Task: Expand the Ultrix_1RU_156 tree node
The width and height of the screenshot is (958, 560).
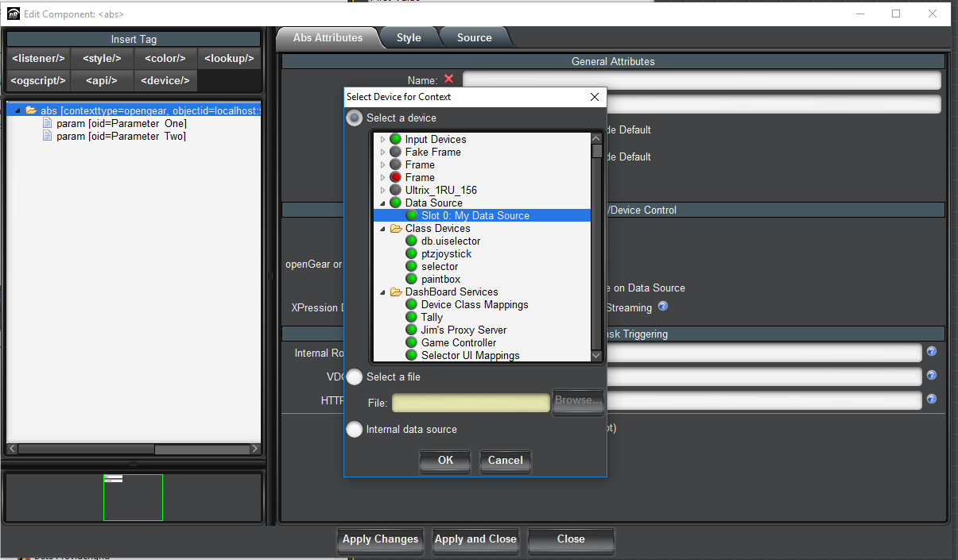Action: pos(382,190)
